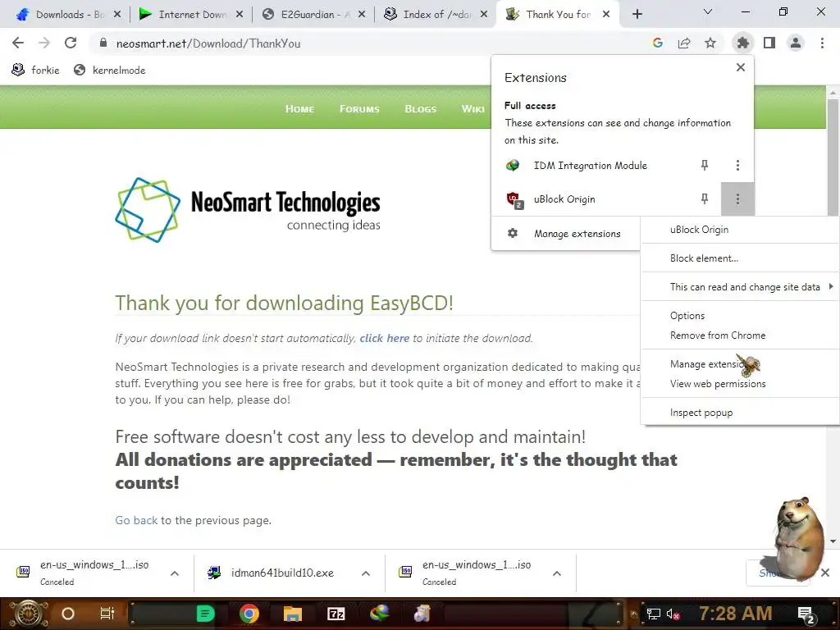Open File Explorer from the taskbar
The image size is (840, 630).
pyautogui.click(x=293, y=614)
